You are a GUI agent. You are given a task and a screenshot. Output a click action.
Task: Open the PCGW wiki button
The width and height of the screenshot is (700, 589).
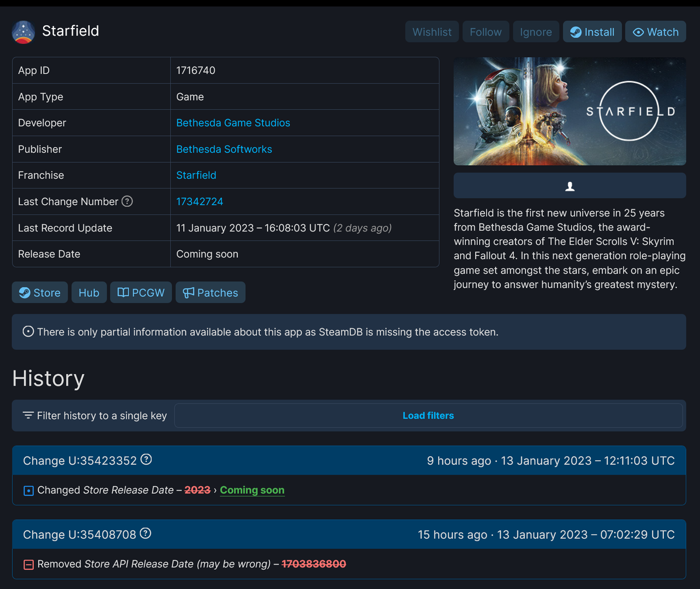coord(141,293)
